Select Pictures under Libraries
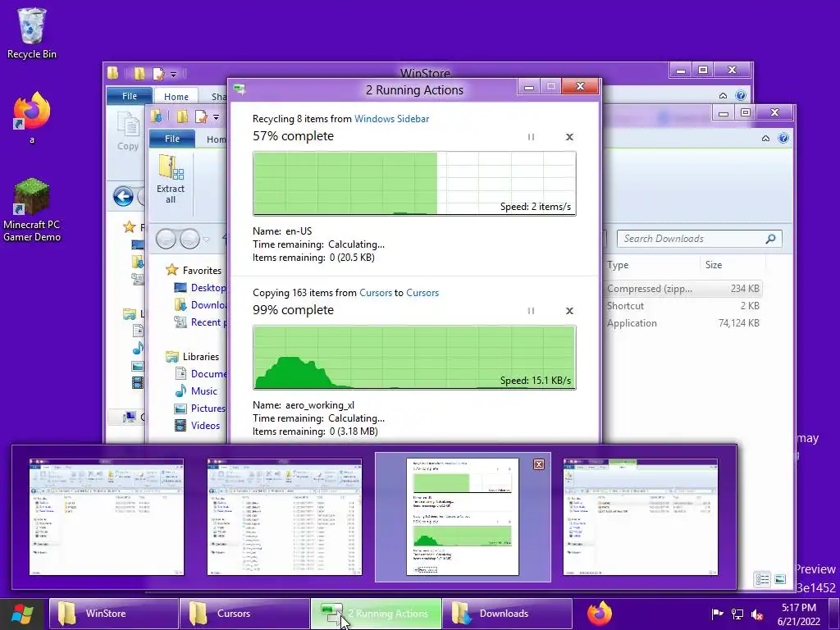840x630 pixels. point(208,409)
